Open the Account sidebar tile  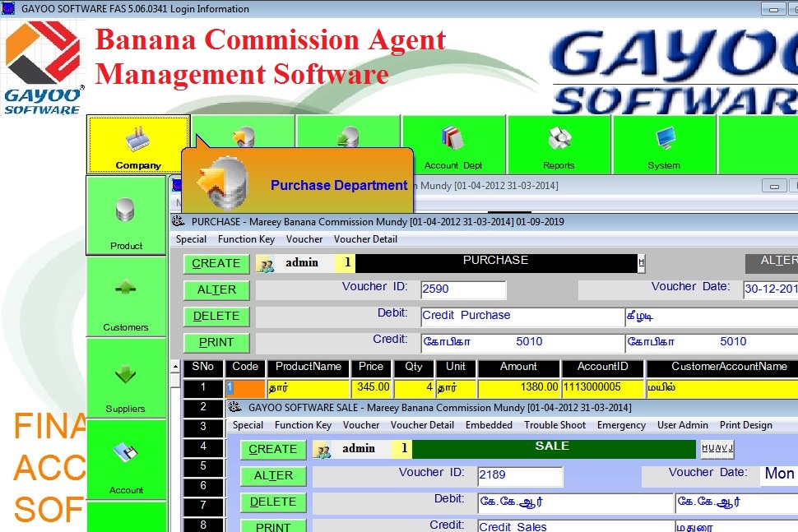point(126,460)
